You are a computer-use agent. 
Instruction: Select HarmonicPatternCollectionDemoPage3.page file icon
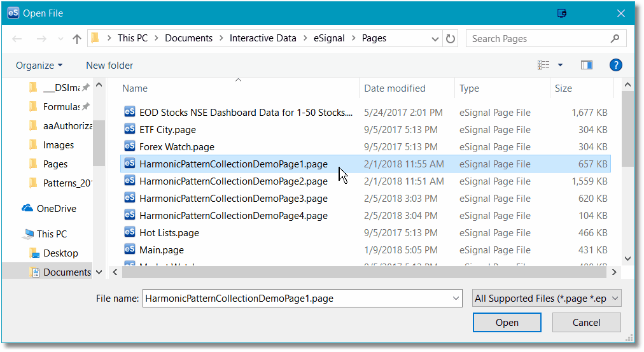pyautogui.click(x=130, y=198)
